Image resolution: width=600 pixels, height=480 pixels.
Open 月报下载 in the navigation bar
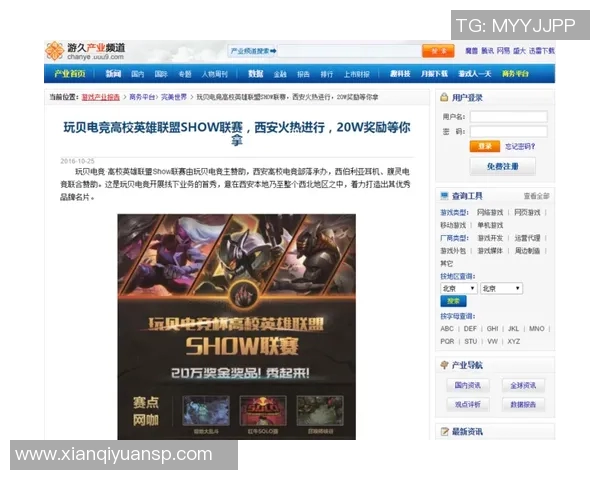pyautogui.click(x=434, y=74)
